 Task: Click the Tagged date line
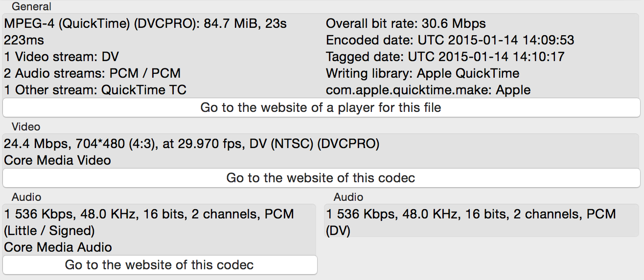[x=445, y=57]
